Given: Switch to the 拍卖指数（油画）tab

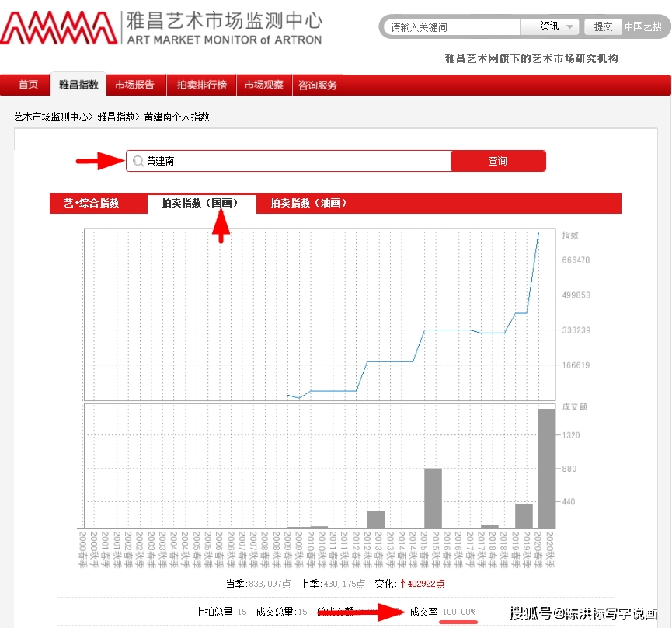Looking at the screenshot, I should coord(308,203).
